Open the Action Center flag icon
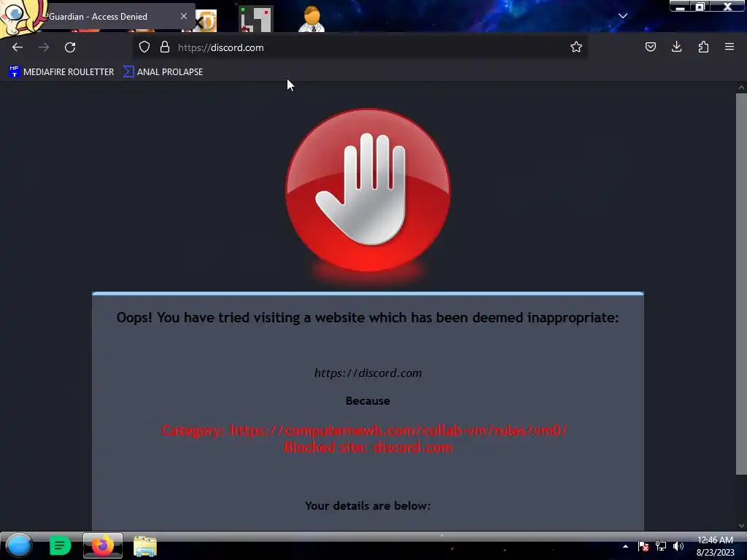 click(643, 546)
